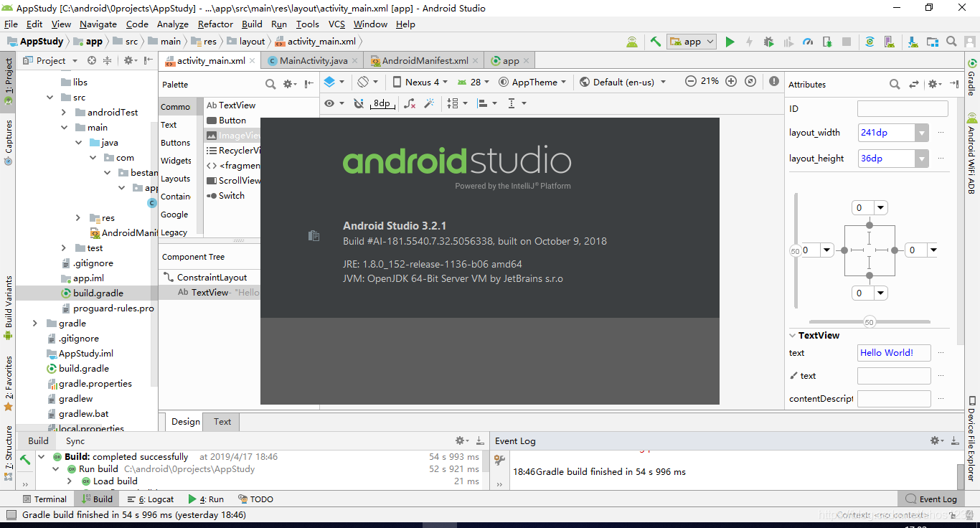Copy build info icon in About dialog
The width and height of the screenshot is (980, 528).
pyautogui.click(x=314, y=235)
